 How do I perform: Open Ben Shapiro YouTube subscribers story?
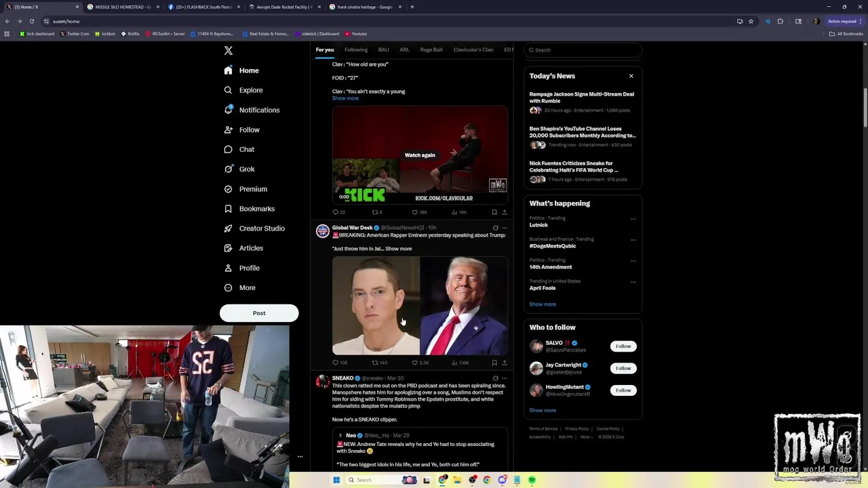tap(582, 136)
